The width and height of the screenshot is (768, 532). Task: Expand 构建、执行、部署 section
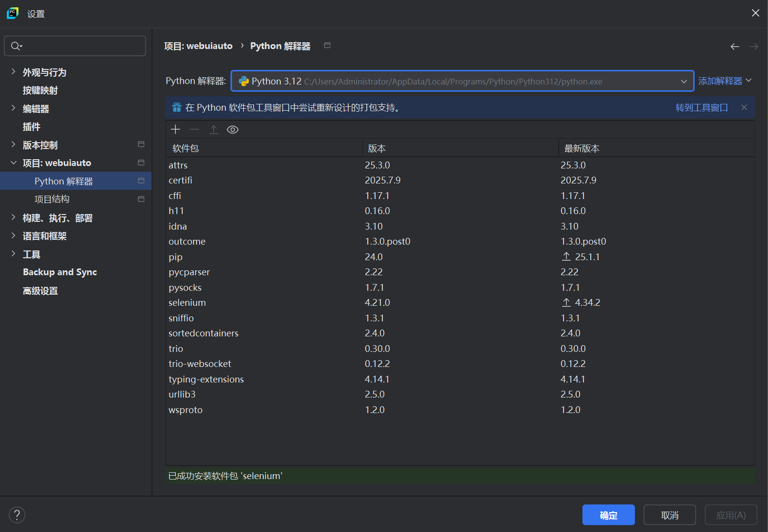(13, 217)
